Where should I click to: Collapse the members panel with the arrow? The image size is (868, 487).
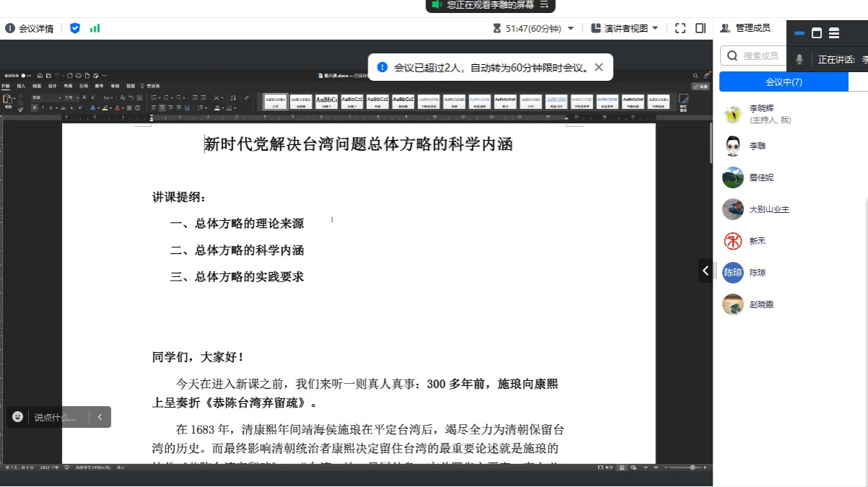706,271
